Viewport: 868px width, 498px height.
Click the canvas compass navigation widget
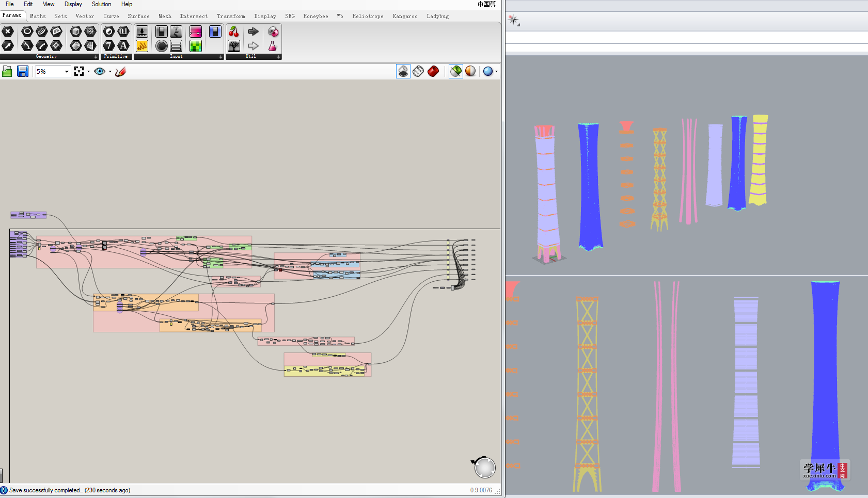484,467
